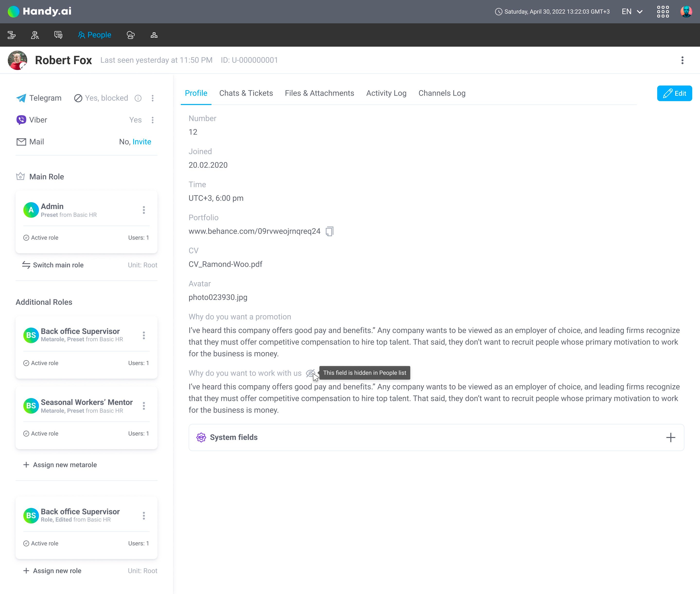Open the apps grid menu icon
700x594 pixels.
pos(663,12)
